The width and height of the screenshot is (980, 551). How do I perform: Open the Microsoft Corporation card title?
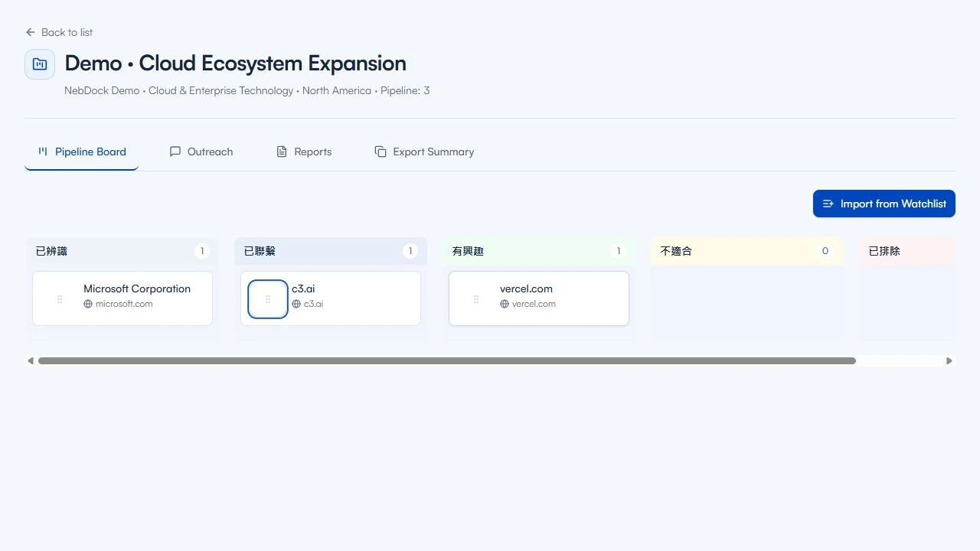[137, 289]
